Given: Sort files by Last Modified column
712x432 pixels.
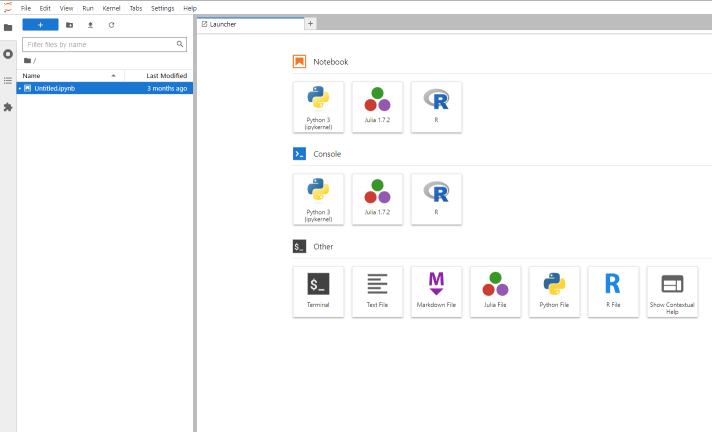Looking at the screenshot, I should pos(159,75).
